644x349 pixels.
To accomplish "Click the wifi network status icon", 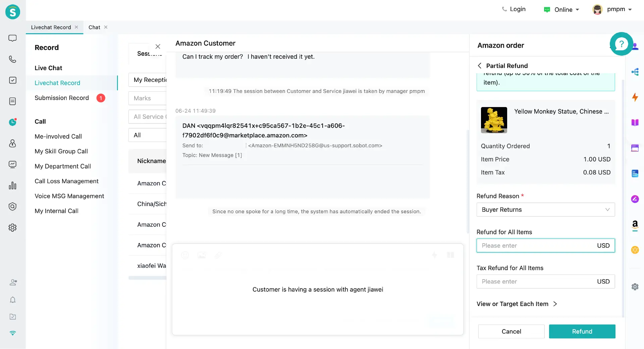I will [x=13, y=333].
